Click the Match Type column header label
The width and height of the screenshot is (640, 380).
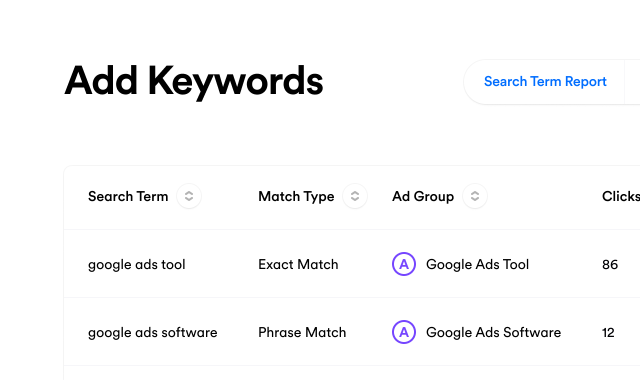coord(296,196)
